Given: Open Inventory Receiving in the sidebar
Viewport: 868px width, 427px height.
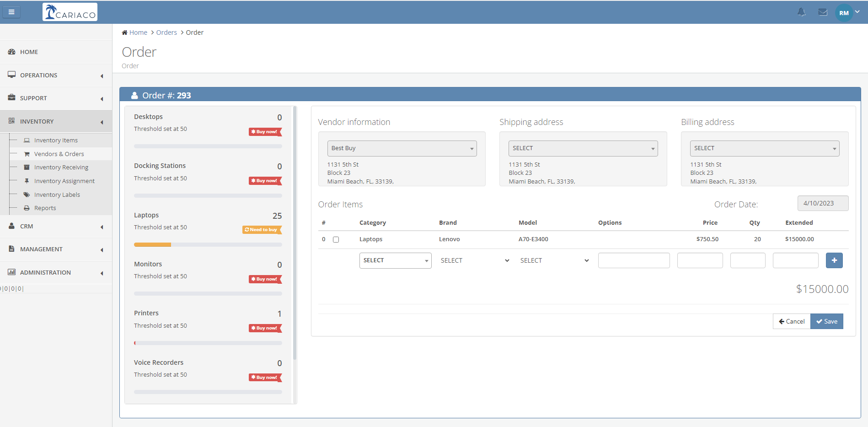Looking at the screenshot, I should [x=61, y=168].
